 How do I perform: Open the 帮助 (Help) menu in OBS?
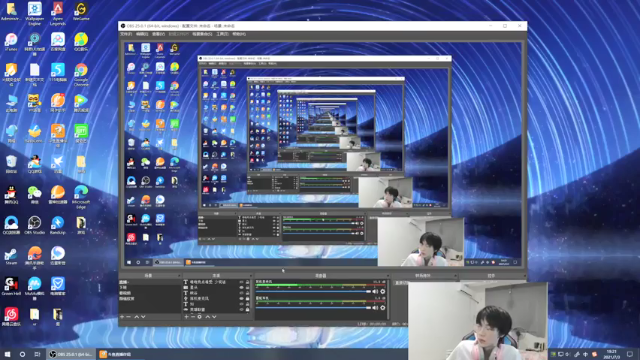pos(239,34)
